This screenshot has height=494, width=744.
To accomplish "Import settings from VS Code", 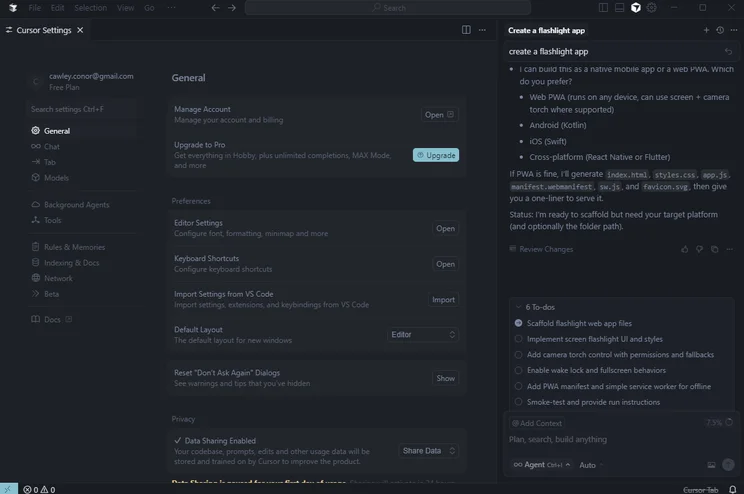I will pyautogui.click(x=443, y=299).
